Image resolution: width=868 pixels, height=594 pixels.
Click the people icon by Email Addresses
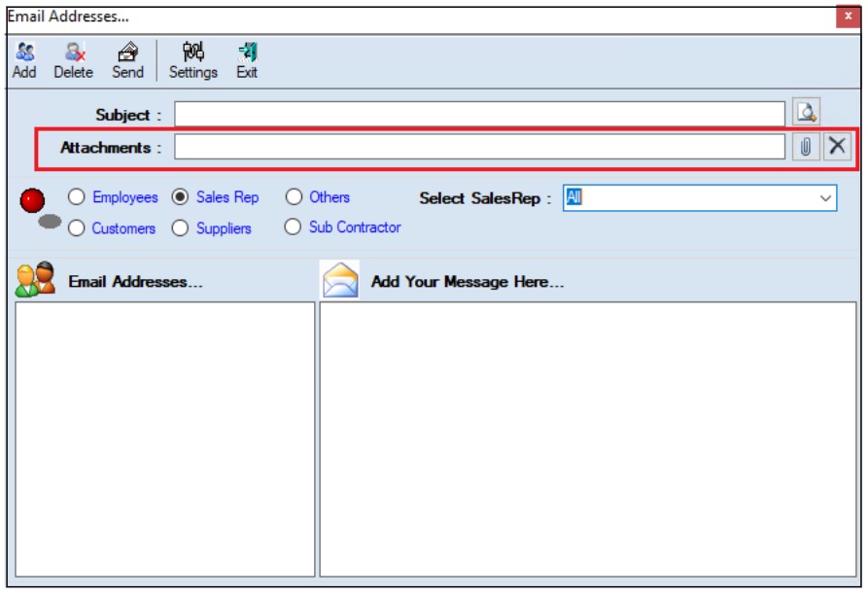coord(35,280)
